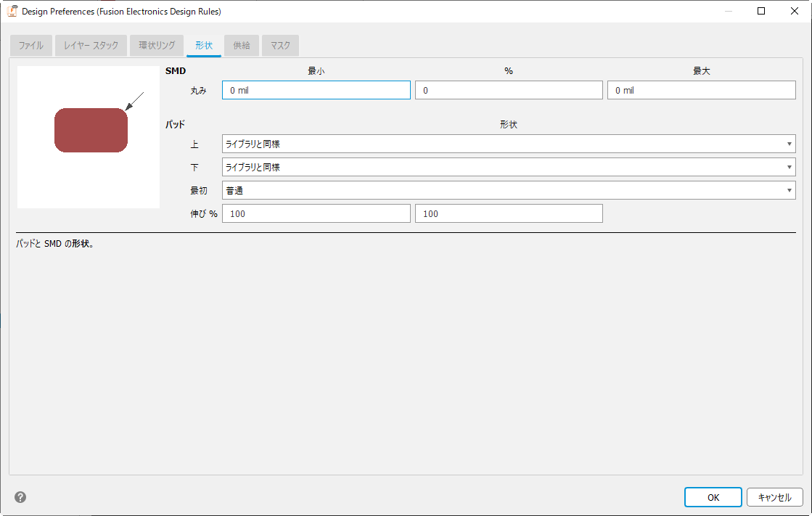
Task: Select the 形状 tab
Action: [x=204, y=46]
